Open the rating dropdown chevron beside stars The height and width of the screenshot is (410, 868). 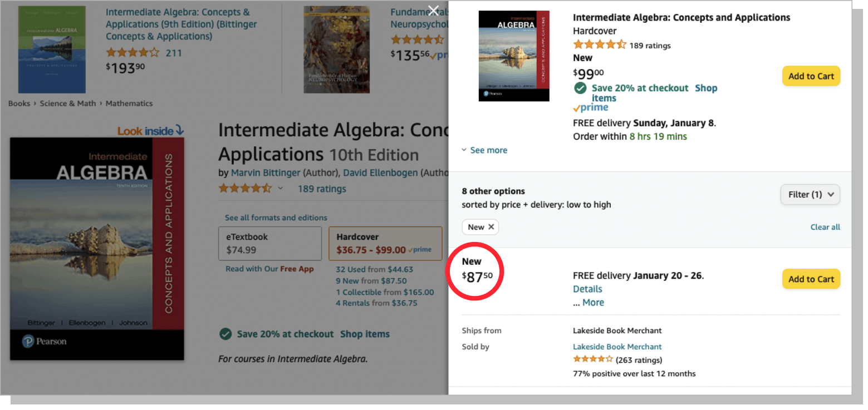pyautogui.click(x=281, y=189)
